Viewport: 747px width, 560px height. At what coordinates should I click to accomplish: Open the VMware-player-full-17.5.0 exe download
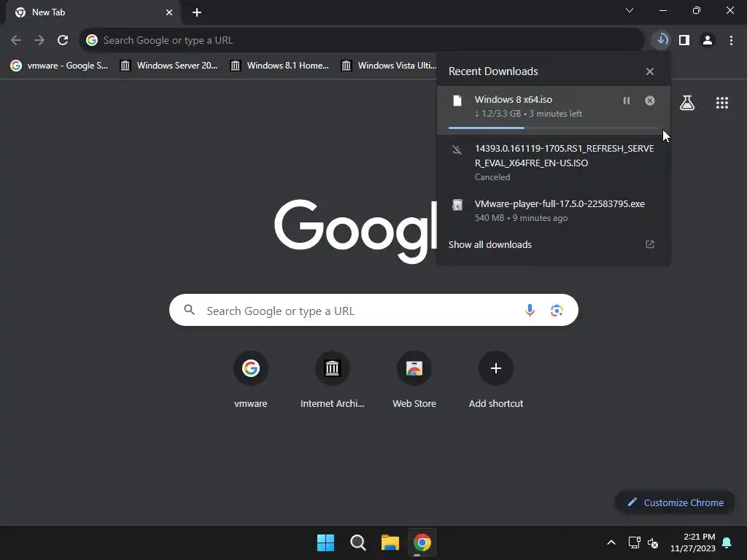point(554,211)
